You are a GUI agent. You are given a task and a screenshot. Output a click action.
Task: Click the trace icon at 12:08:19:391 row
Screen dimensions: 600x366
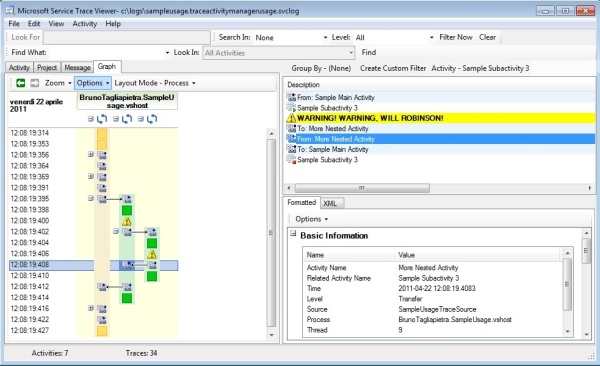point(102,188)
